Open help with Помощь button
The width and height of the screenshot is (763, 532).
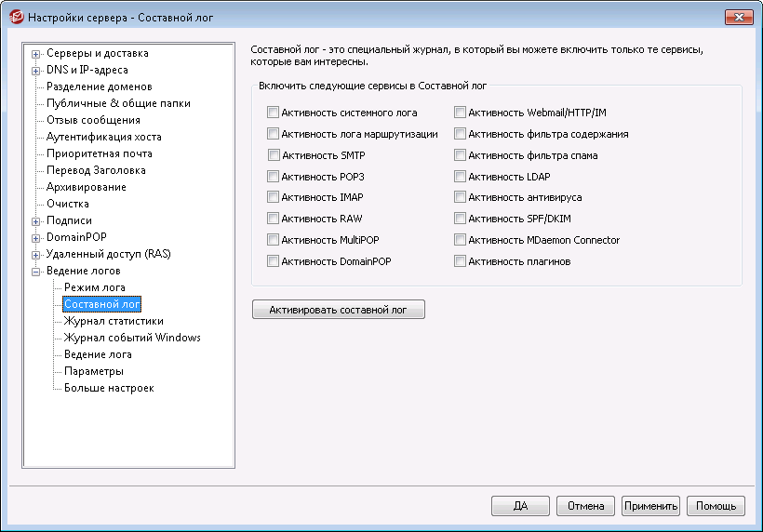point(716,506)
